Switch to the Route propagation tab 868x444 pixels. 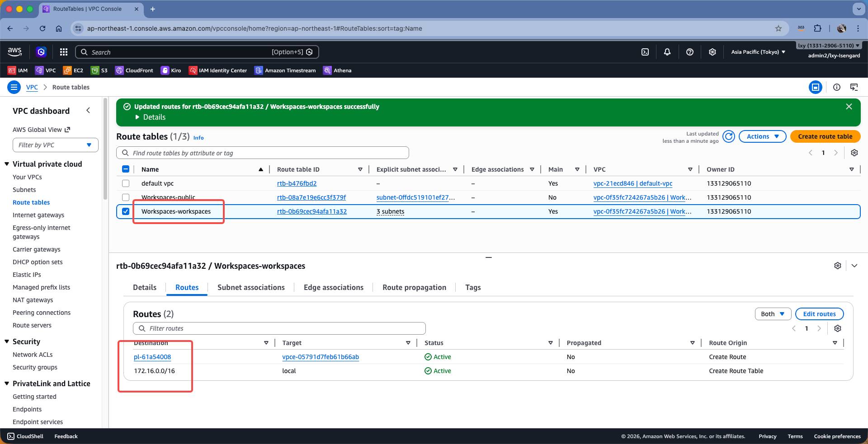(x=414, y=287)
